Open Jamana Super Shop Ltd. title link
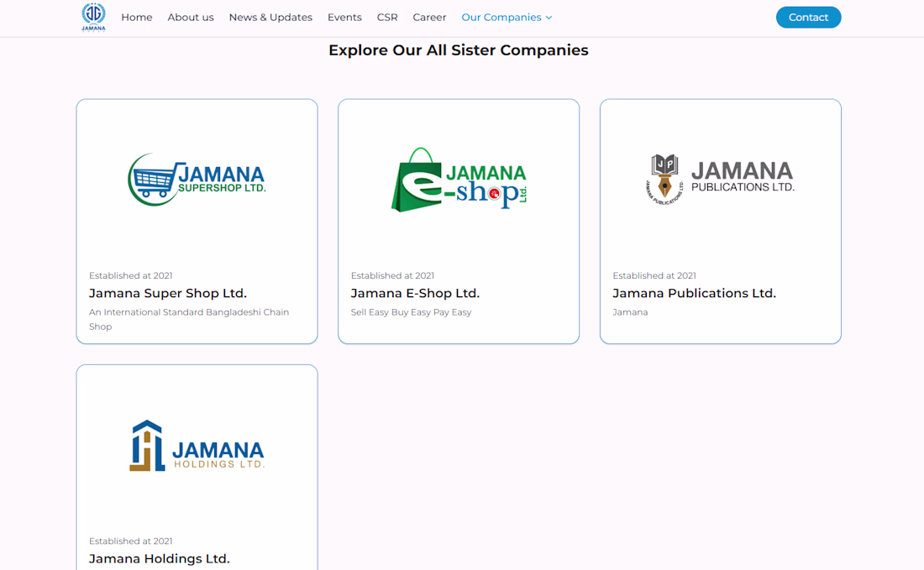 [168, 293]
